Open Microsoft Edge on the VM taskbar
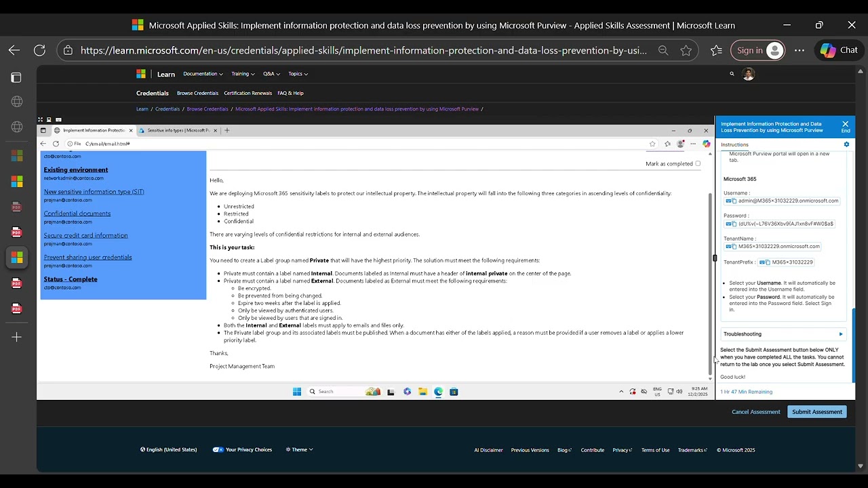 click(438, 392)
